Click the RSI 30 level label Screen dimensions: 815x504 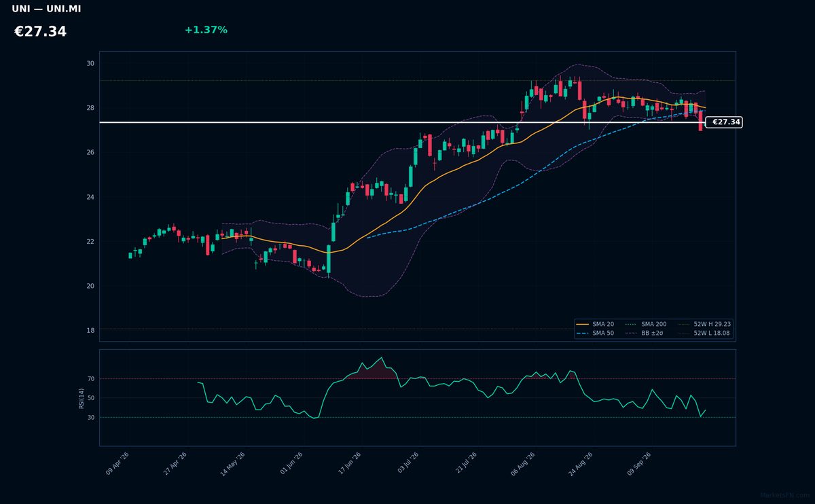91,418
